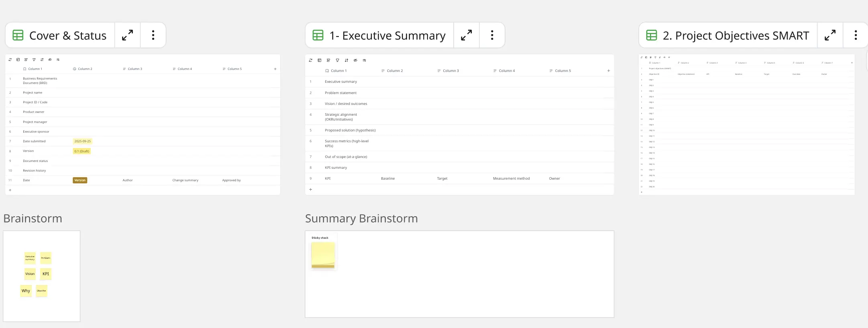This screenshot has width=868, height=328.
Task: Click filter icon in Executive Summary table
Action: [x=337, y=60]
